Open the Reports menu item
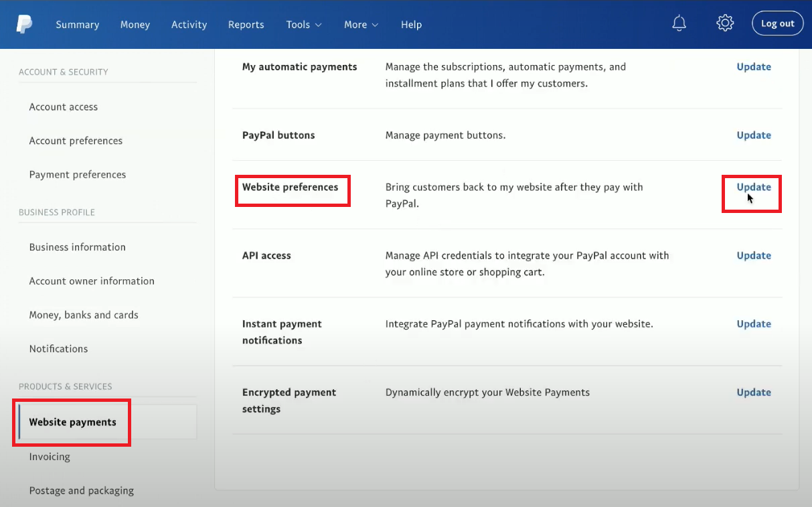Image resolution: width=812 pixels, height=507 pixels. coord(246,25)
